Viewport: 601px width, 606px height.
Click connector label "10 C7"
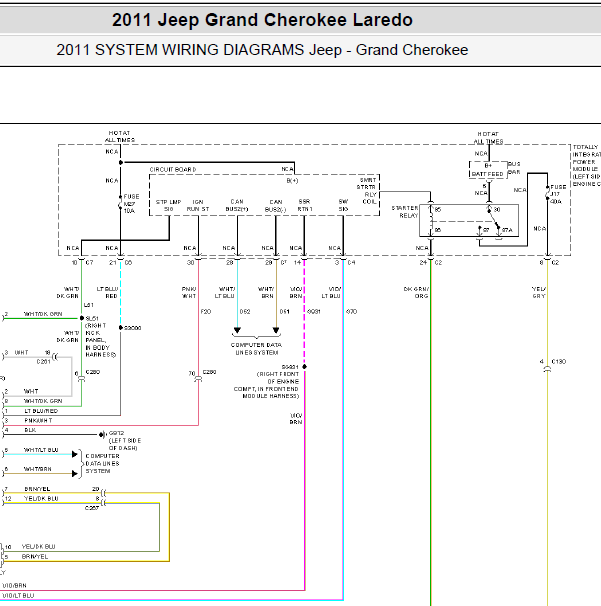pyautogui.click(x=82, y=263)
